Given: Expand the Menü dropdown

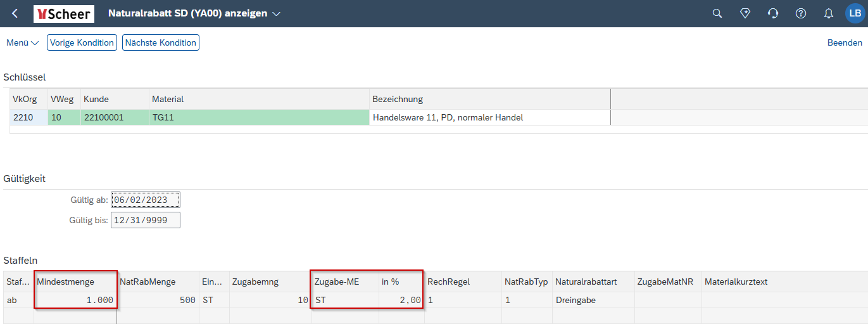Looking at the screenshot, I should [x=22, y=43].
